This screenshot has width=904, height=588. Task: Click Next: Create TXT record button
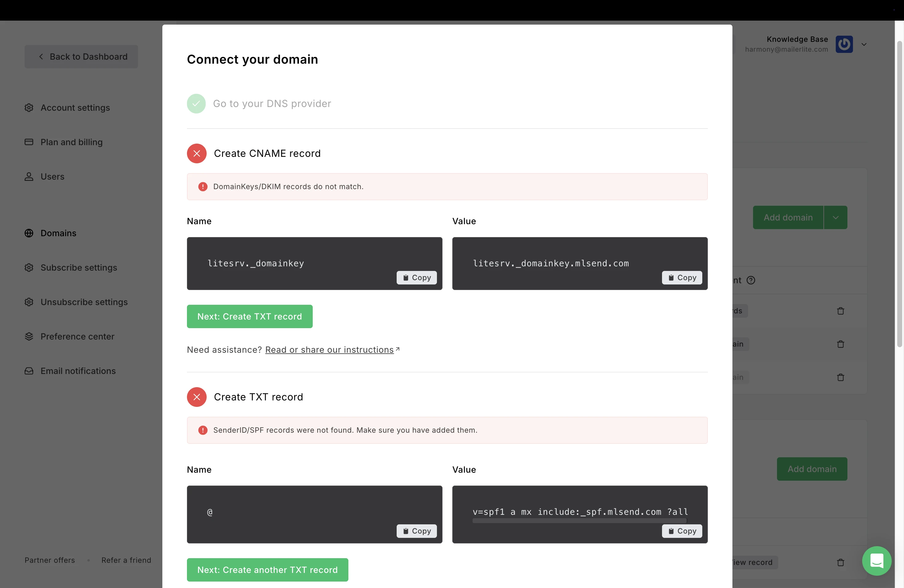[x=250, y=316]
